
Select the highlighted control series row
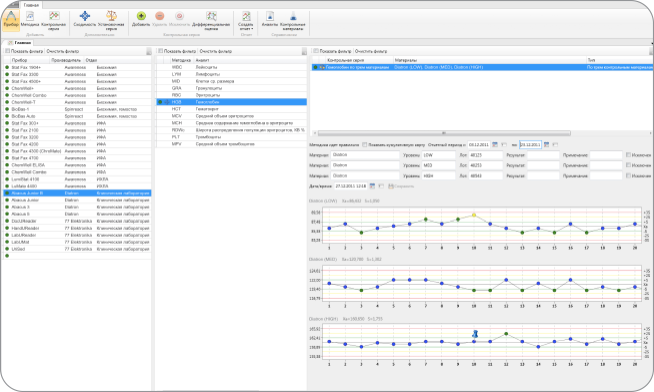click(482, 67)
